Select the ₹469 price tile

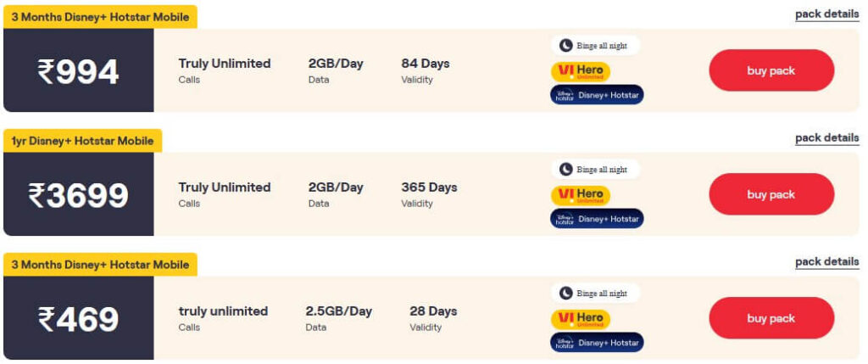[x=78, y=318]
